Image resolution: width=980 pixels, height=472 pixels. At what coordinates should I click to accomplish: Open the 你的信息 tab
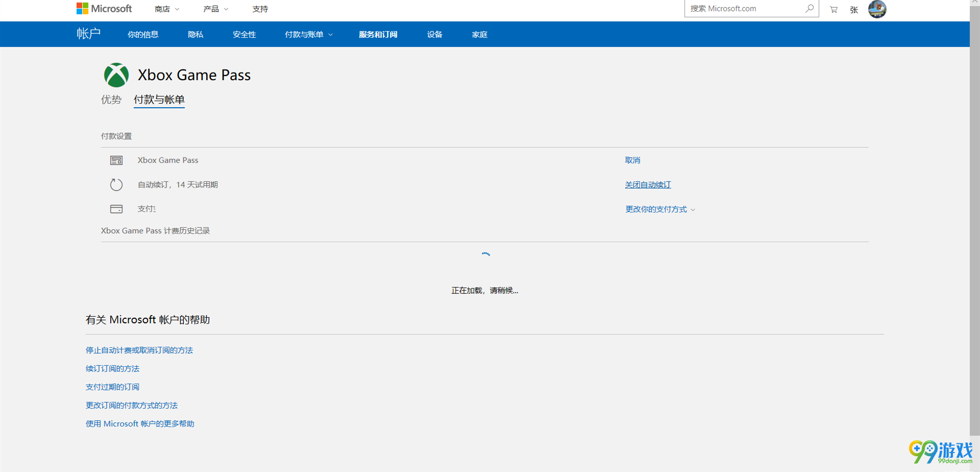tap(143, 34)
